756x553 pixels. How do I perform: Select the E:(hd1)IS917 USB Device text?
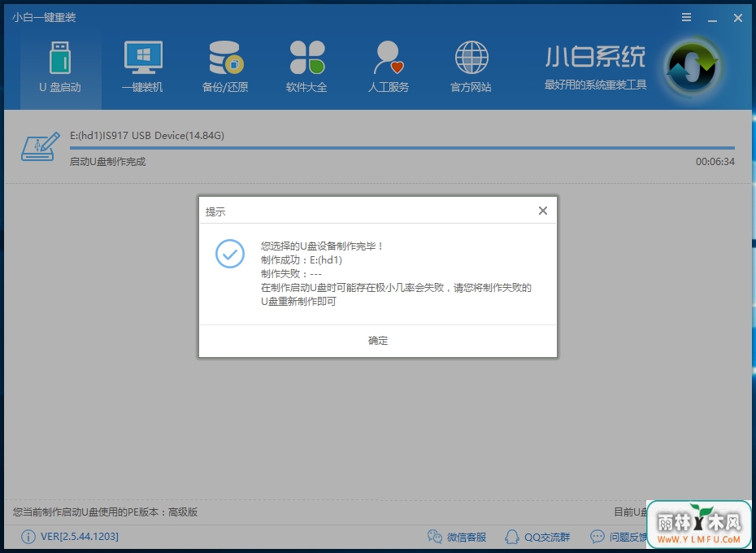tap(147, 136)
